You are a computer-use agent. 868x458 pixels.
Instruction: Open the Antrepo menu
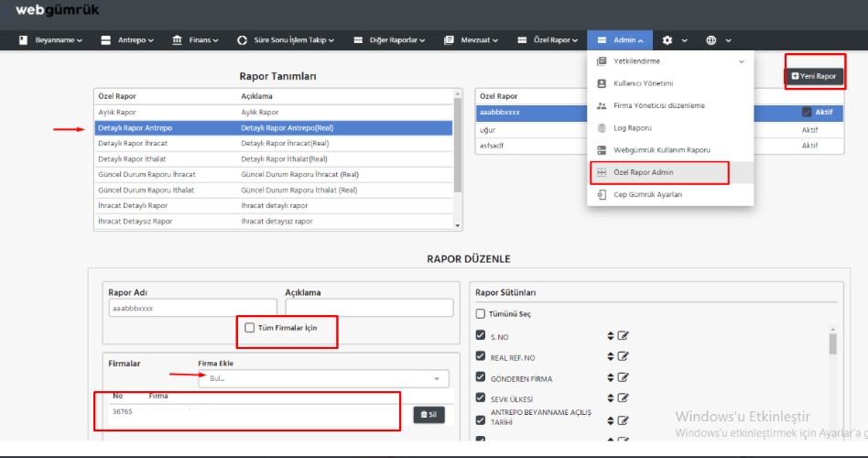(x=126, y=40)
